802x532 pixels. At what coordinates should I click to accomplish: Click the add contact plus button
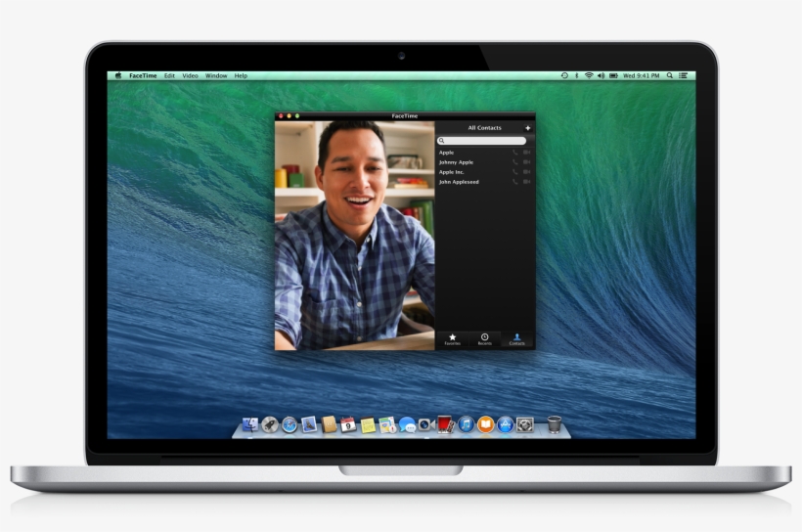527,128
